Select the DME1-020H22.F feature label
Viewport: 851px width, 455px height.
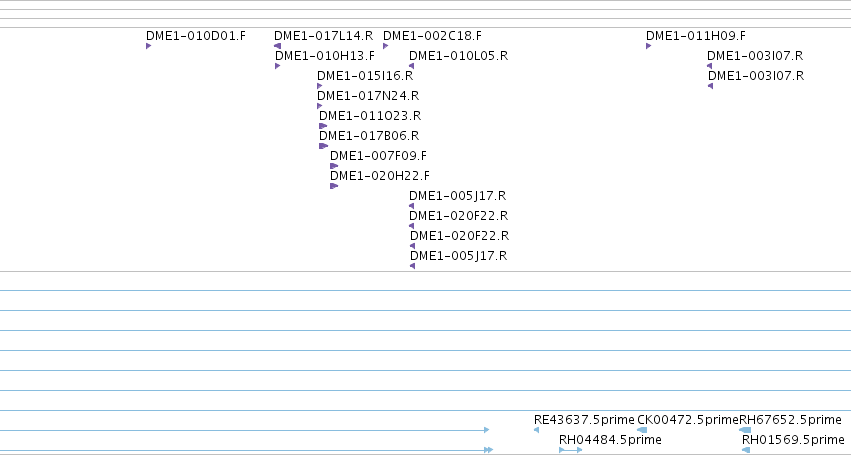pyautogui.click(x=380, y=176)
